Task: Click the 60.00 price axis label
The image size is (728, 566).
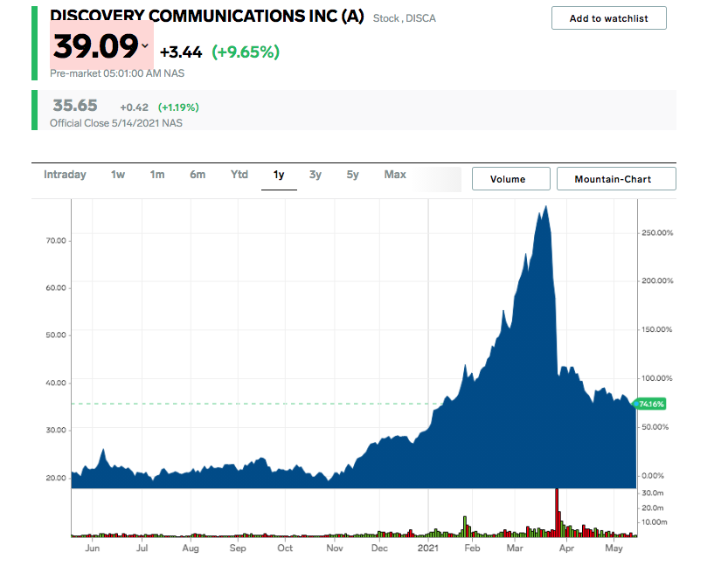Action: click(x=56, y=287)
